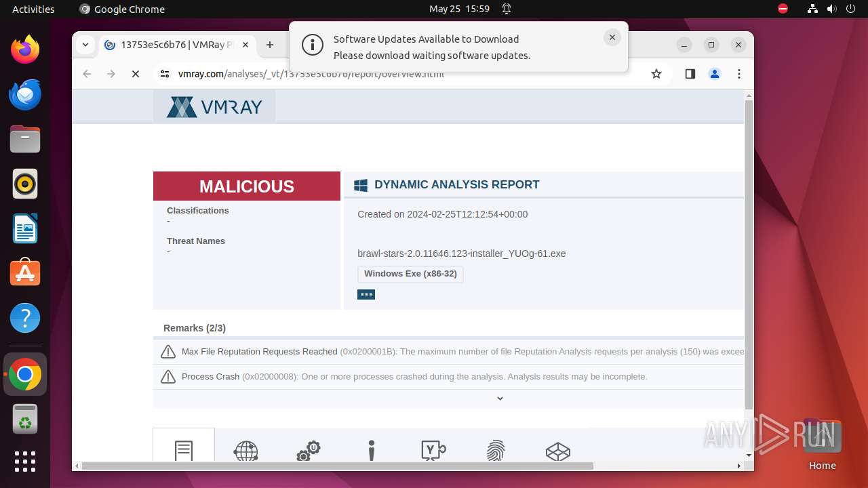Screen dimensions: 868x488
Task: Click the Created on timestamp text
Action: click(443, 214)
